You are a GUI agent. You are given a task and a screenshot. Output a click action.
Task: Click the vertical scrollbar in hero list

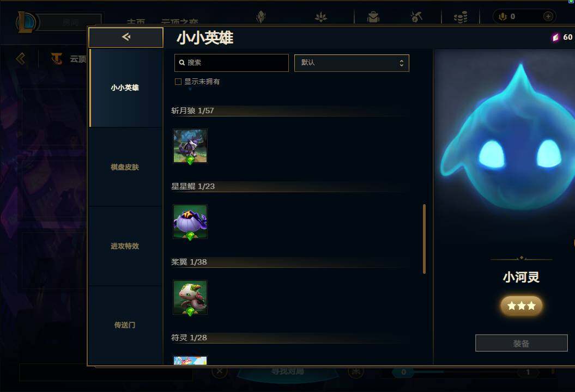click(x=424, y=239)
